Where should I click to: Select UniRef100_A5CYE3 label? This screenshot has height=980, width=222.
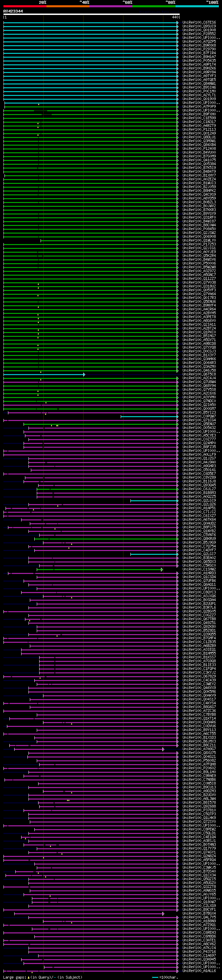click(199, 435)
